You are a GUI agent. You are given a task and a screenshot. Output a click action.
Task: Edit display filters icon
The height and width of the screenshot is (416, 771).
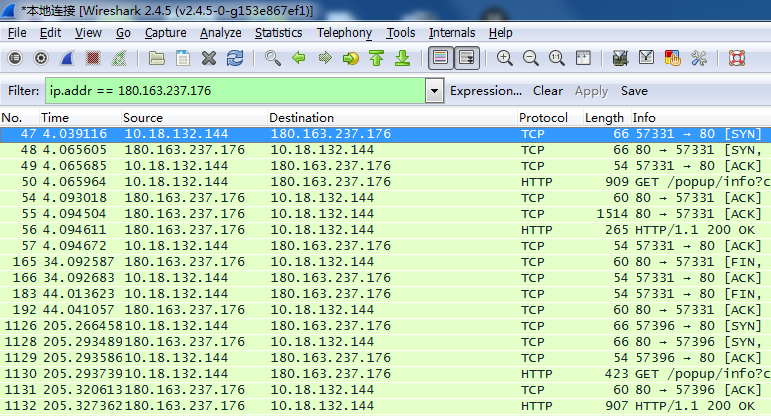(646, 58)
